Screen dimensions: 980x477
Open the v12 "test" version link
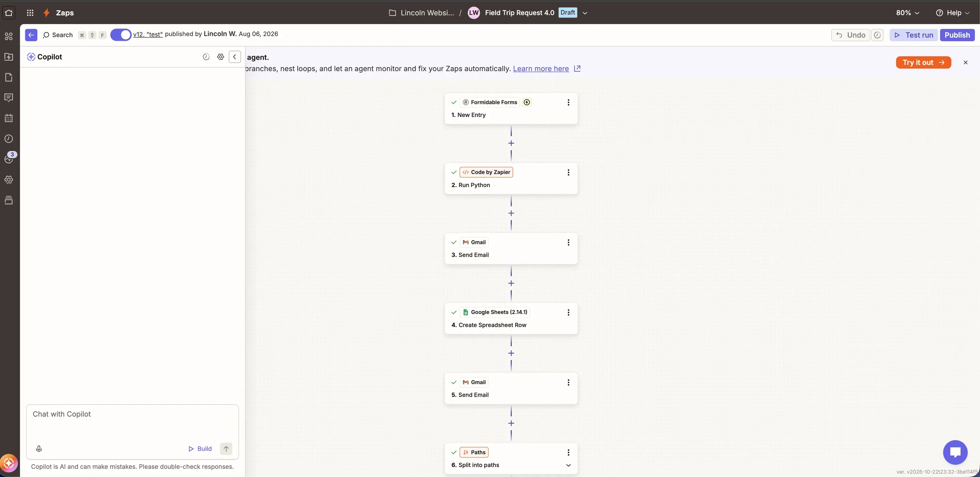148,34
